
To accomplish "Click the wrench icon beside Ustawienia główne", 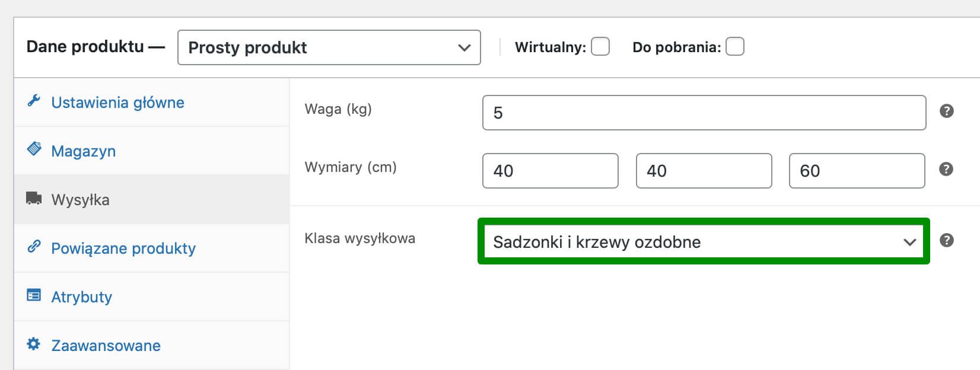I will [34, 101].
